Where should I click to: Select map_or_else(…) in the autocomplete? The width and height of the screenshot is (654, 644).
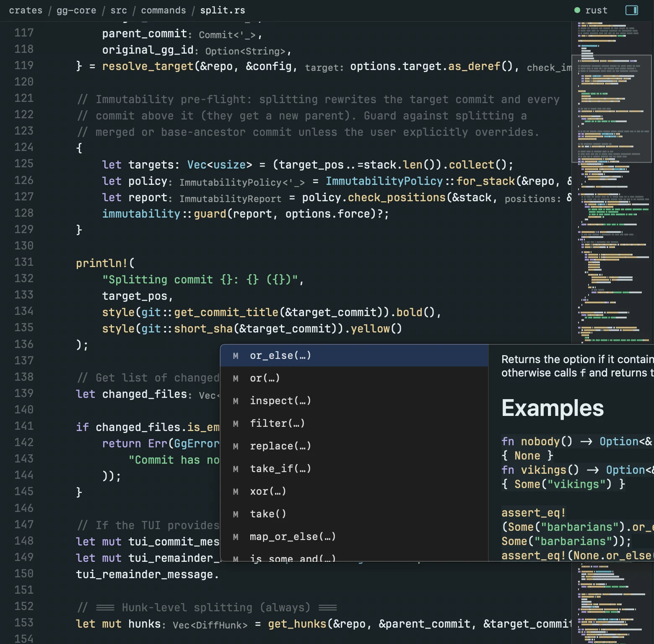(354, 537)
